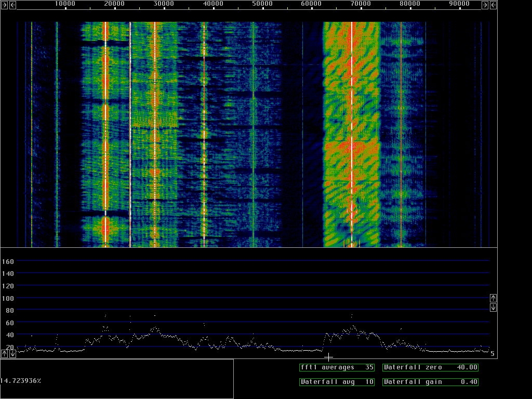532x399 pixels.
Task: Click the 60 dB scale label
Action: (x=10, y=323)
